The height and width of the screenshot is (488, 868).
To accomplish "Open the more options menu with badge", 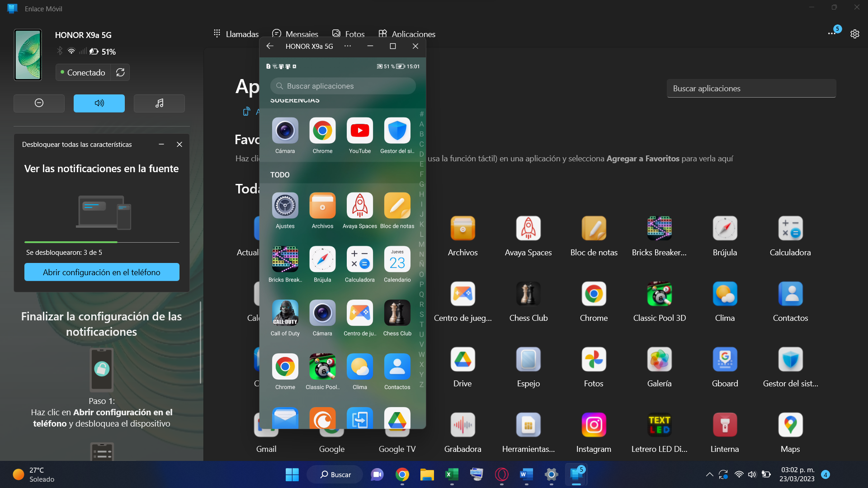I will tap(832, 33).
